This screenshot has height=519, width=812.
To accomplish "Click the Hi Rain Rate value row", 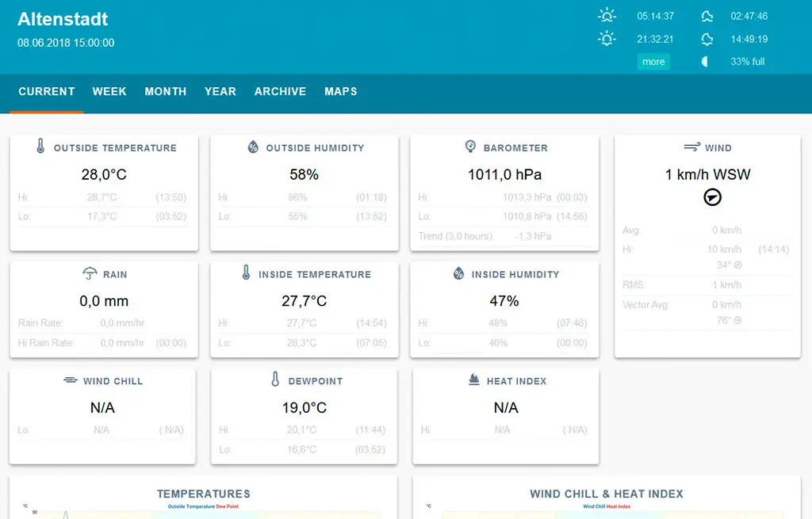I will point(102,342).
